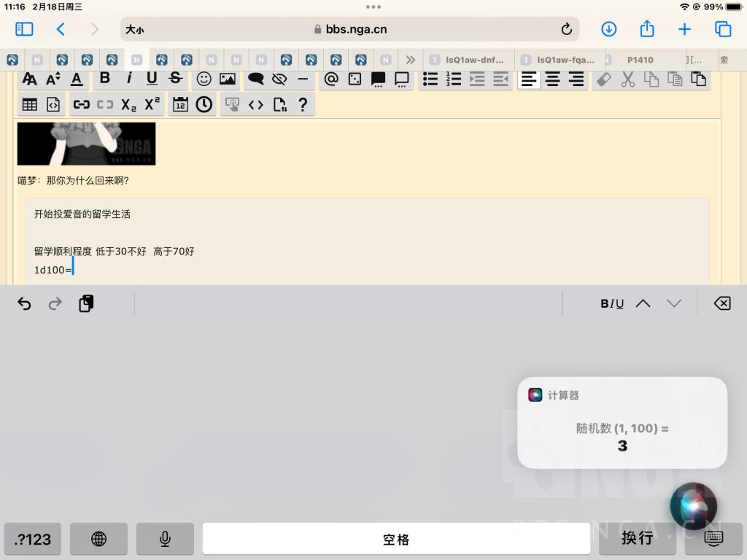
Task: Insert a dice roll with the dice icon
Action: point(355,79)
